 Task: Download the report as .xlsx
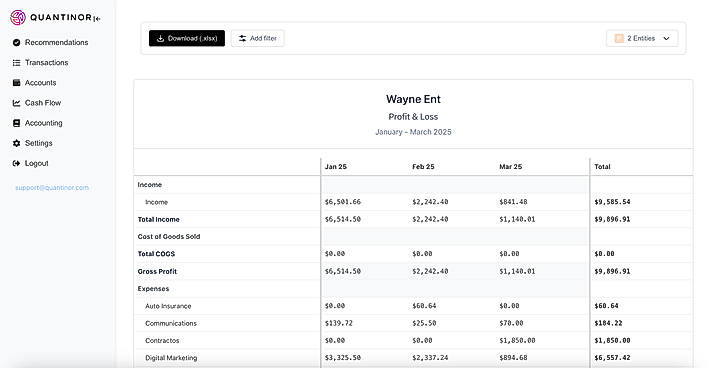coord(187,38)
